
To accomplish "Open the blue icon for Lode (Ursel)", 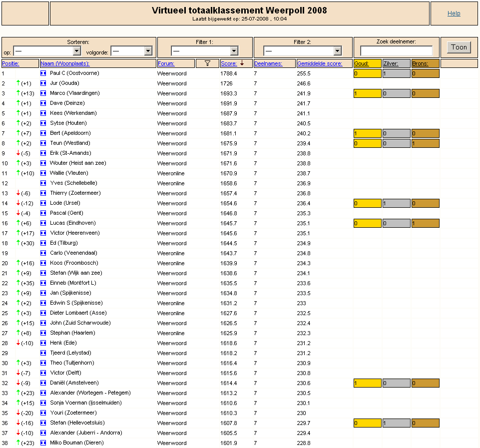I will 43,203.
